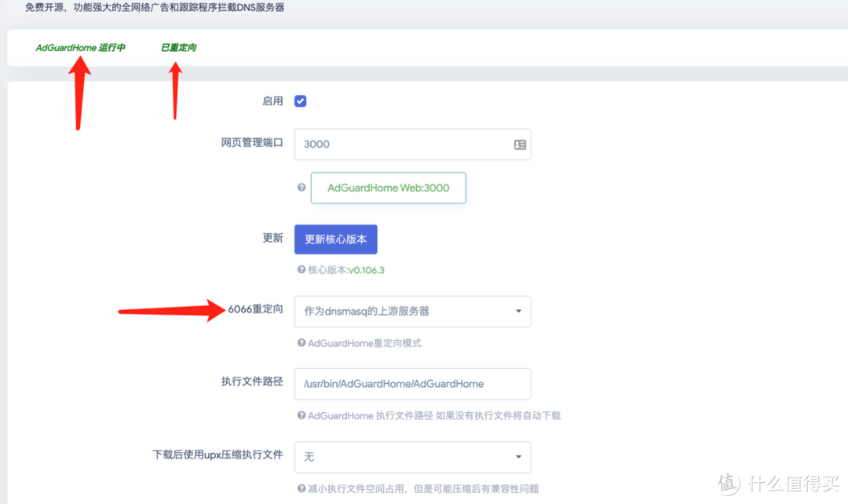Click the help icon for AdGuardHome重定向模式 hint

[303, 342]
